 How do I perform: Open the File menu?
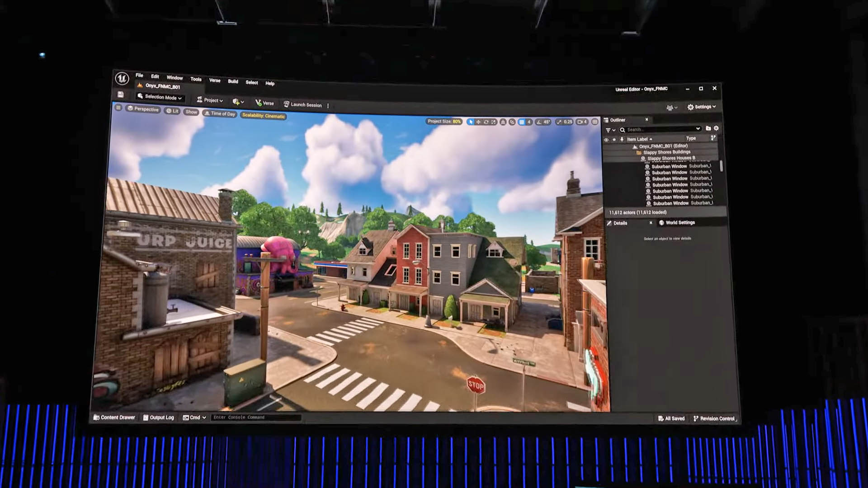139,75
